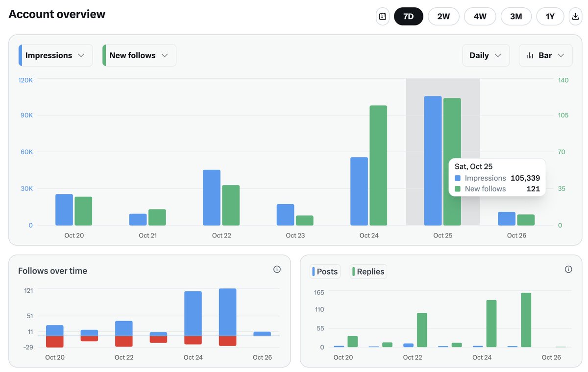Click the Oct 25 blue impressions bar
Viewport: 588px width, 372px height.
tap(433, 161)
